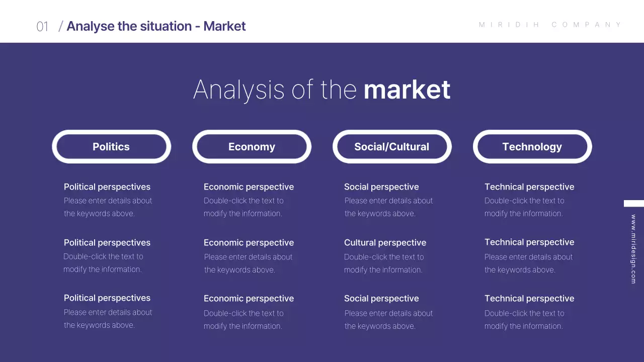Select the Technology pill button
The image size is (644, 362).
[532, 147]
